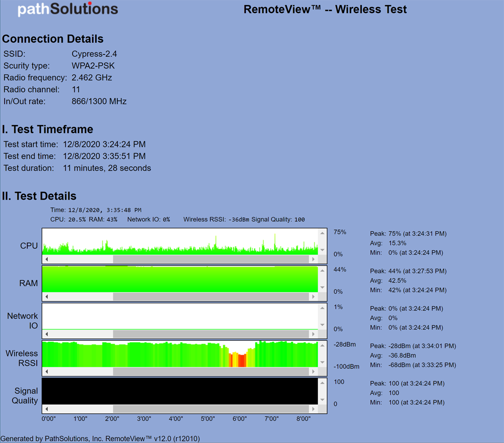Viewport: 504px width, 443px height.
Task: Click down scroll arrow beside RAM chart
Action: (323, 288)
